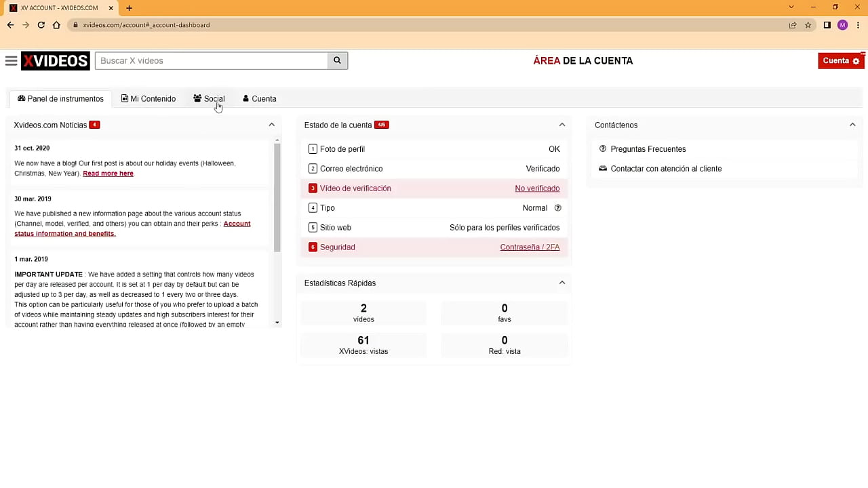Screen dimensions: 868x488
Task: Open the tab search dropdown arrow
Action: (x=791, y=7)
